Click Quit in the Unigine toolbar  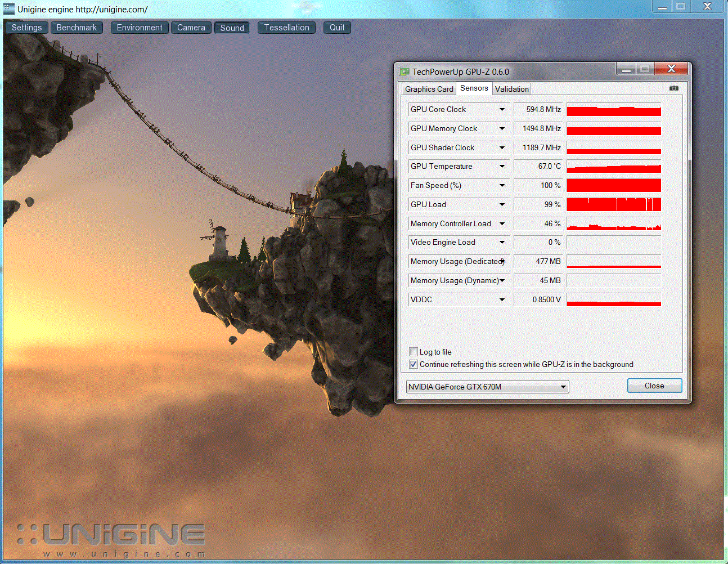click(337, 28)
